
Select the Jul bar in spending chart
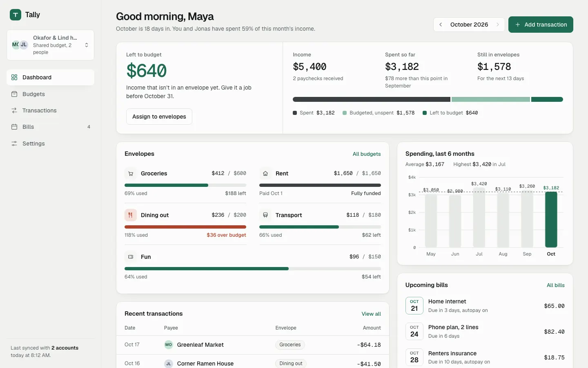[479, 218]
